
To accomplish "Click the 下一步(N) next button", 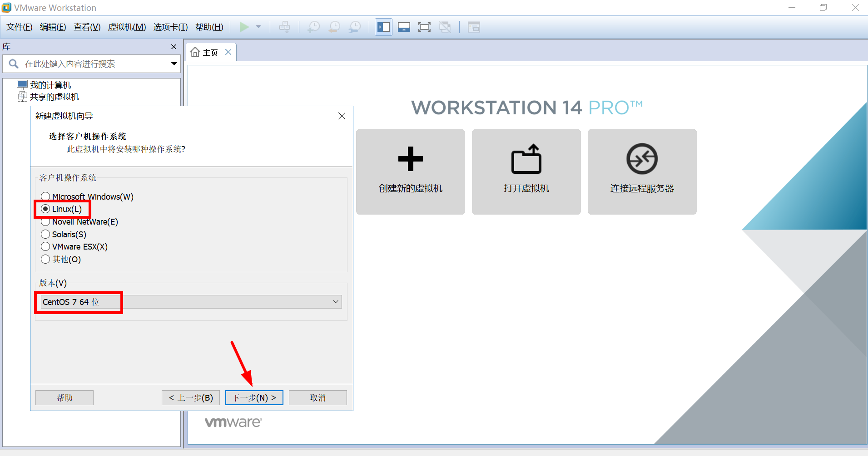I will click(x=254, y=397).
